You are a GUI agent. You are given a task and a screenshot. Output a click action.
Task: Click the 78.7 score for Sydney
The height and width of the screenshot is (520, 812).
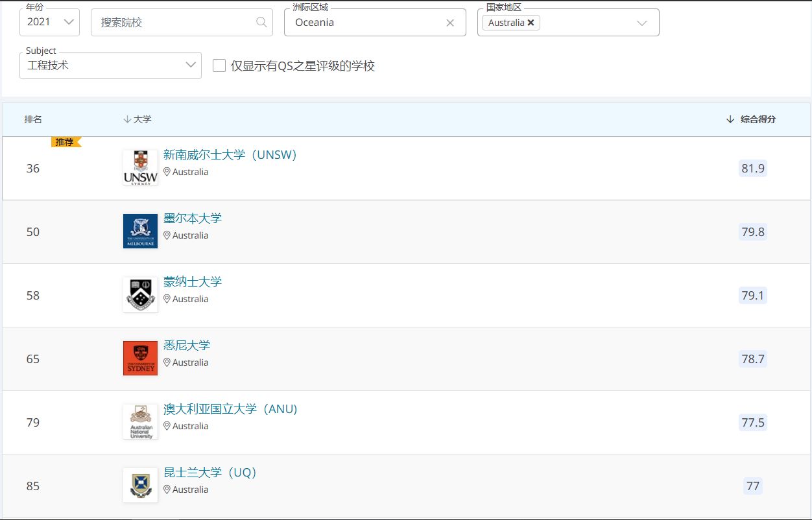753,359
